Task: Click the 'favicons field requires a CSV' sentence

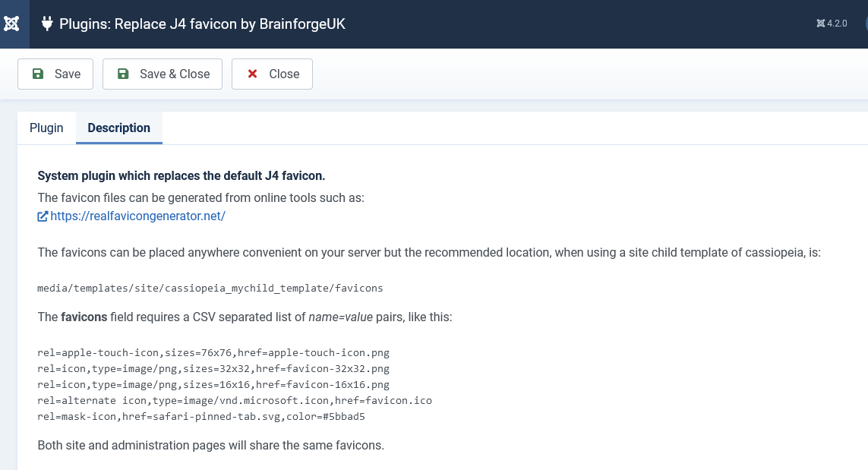Action: 245,317
